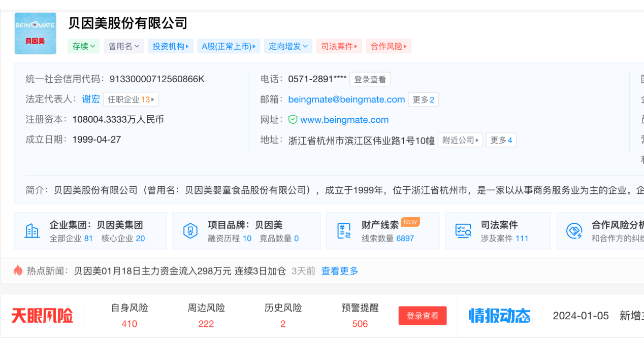Click 查看更多 for hot news
This screenshot has width=644, height=338.
tap(340, 271)
